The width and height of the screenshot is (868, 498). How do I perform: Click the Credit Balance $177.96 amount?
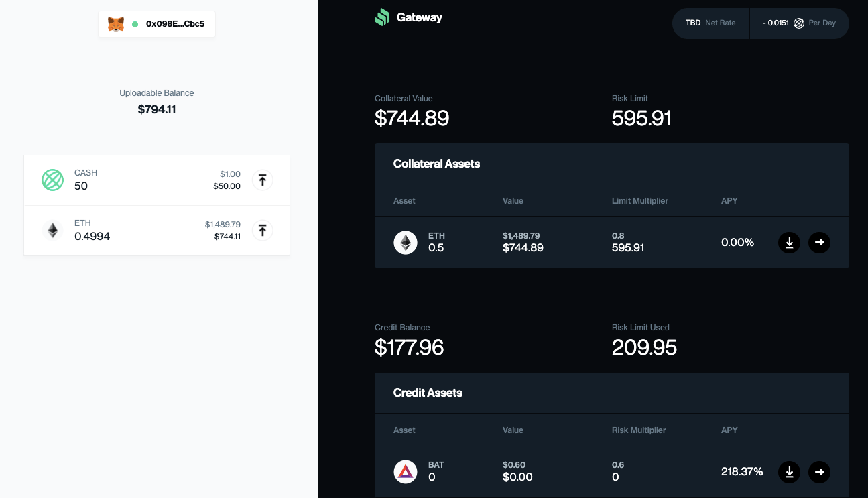pos(409,347)
